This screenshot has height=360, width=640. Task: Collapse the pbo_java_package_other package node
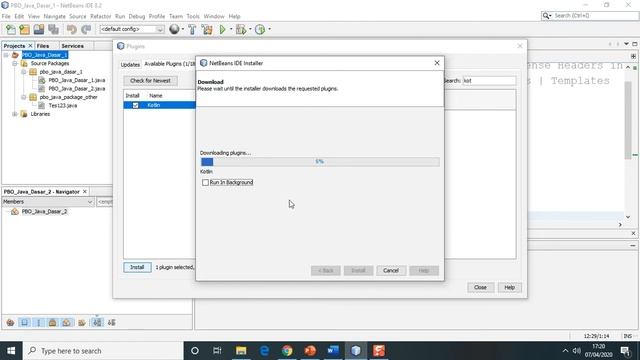(24, 97)
